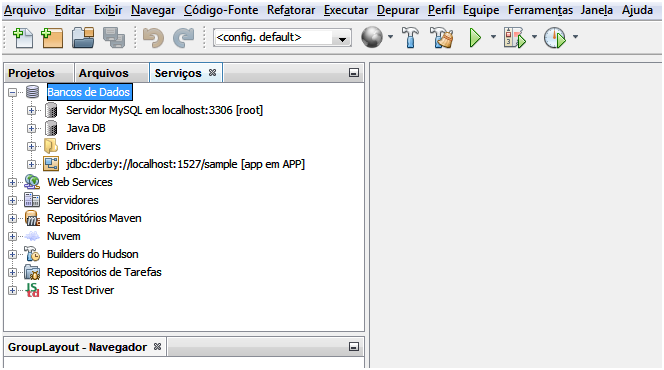Click the Repositórios de Tarefas icon
Image resolution: width=664 pixels, height=370 pixels.
(32, 272)
